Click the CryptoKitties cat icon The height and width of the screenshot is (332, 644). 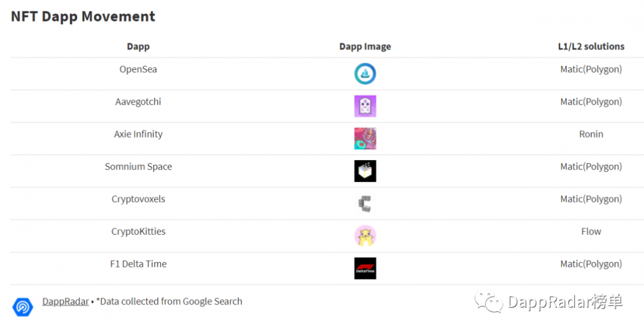pyautogui.click(x=365, y=236)
